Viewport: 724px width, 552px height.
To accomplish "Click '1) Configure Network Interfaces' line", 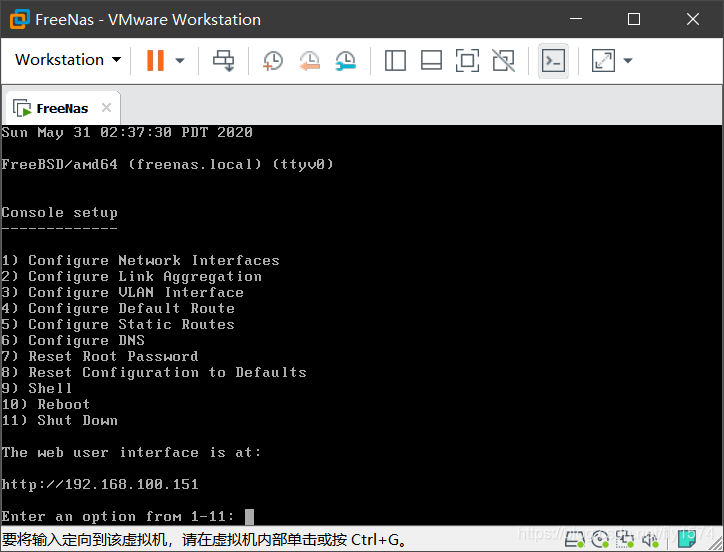I will point(140,261).
